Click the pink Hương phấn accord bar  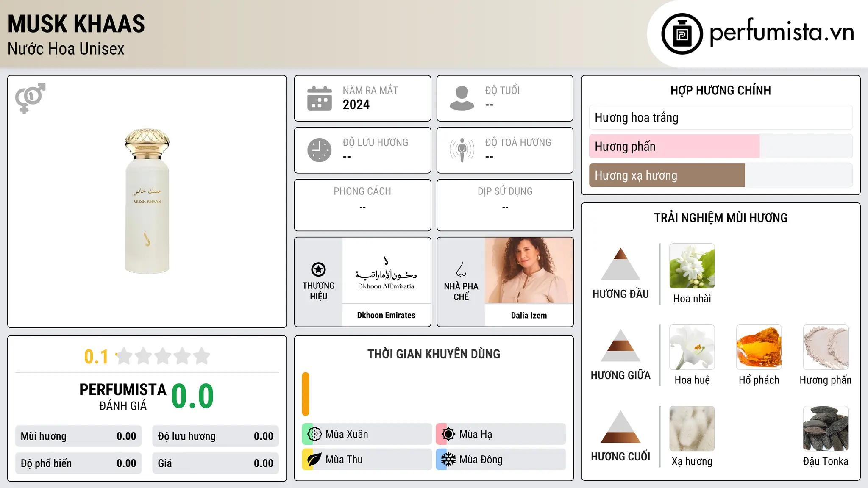674,146
